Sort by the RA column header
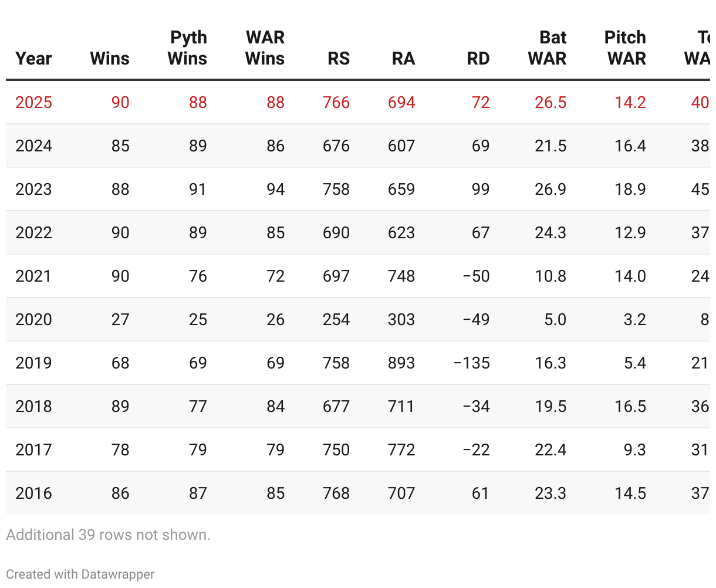Screen dimensions: 716x588 (x=403, y=59)
